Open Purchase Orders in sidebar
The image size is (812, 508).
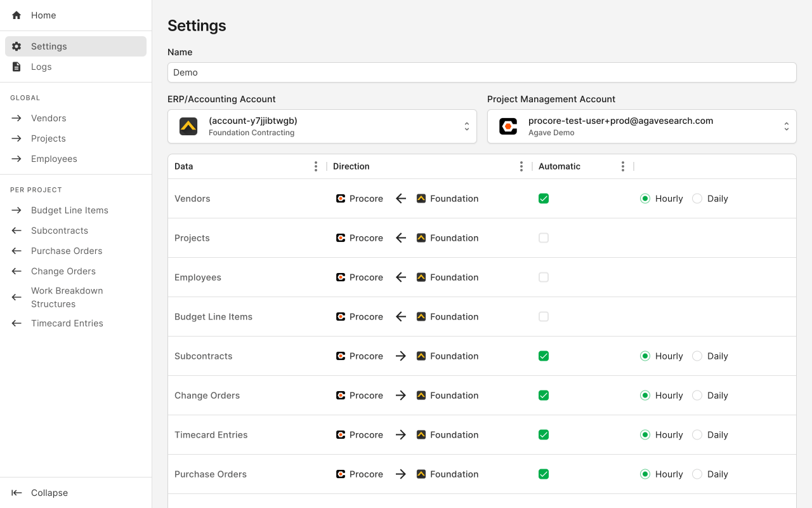coord(76,251)
